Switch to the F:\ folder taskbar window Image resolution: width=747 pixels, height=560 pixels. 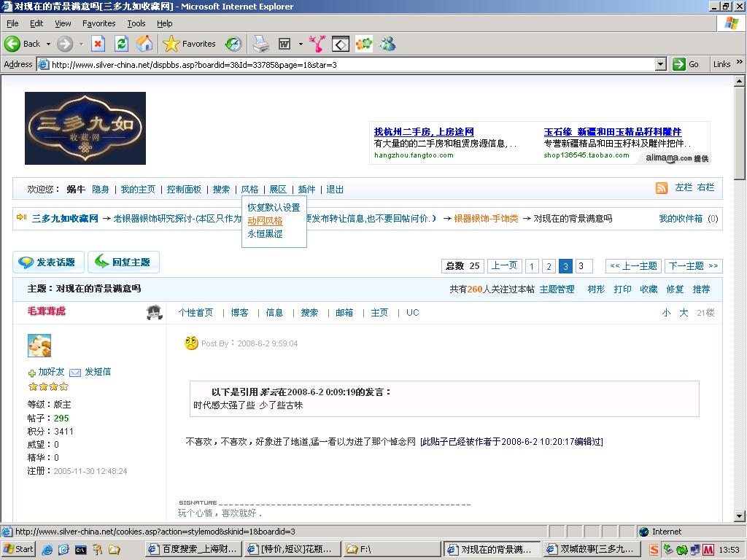(x=391, y=549)
